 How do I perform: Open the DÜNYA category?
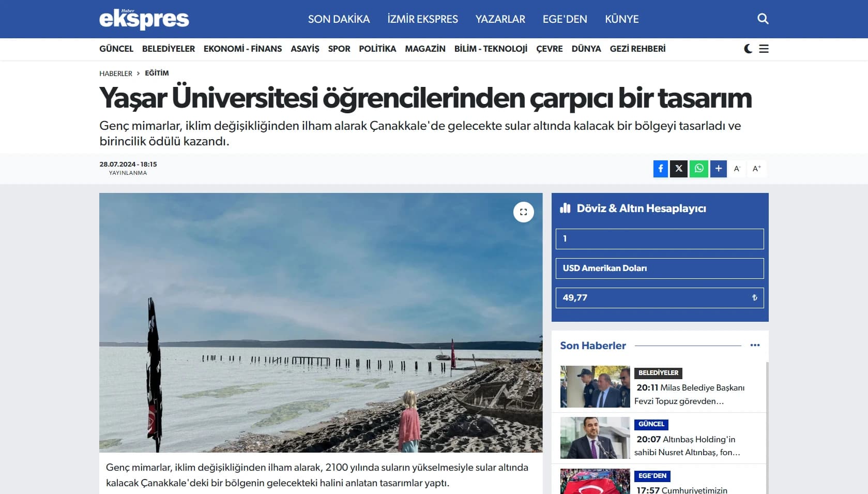[x=586, y=49]
